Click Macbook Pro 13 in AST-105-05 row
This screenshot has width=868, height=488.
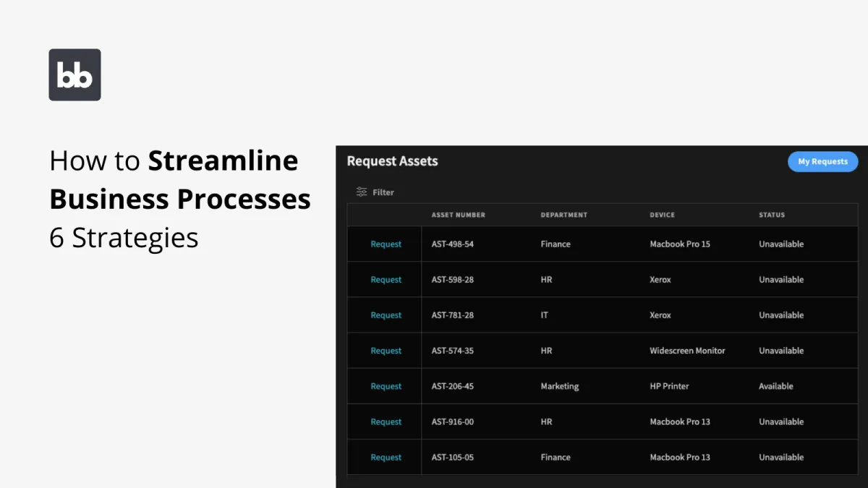[680, 457]
